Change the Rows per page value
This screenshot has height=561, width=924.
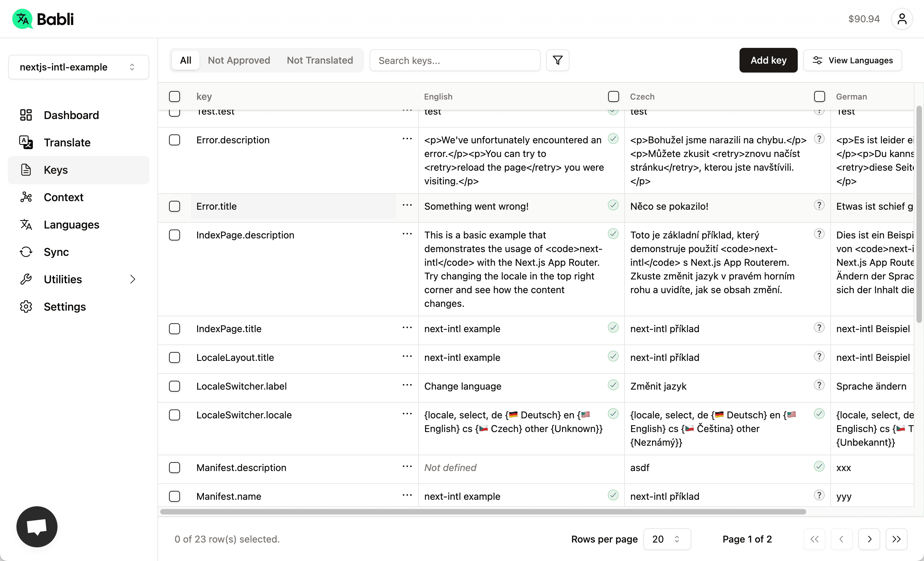click(667, 539)
